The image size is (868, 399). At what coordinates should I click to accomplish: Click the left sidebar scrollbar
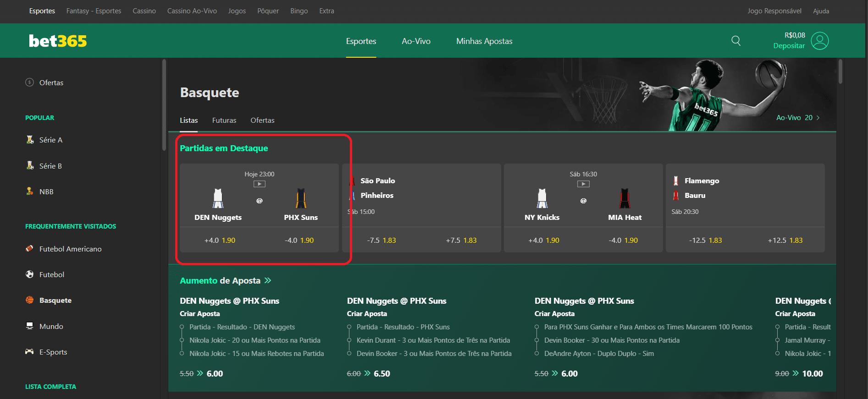coord(164,105)
